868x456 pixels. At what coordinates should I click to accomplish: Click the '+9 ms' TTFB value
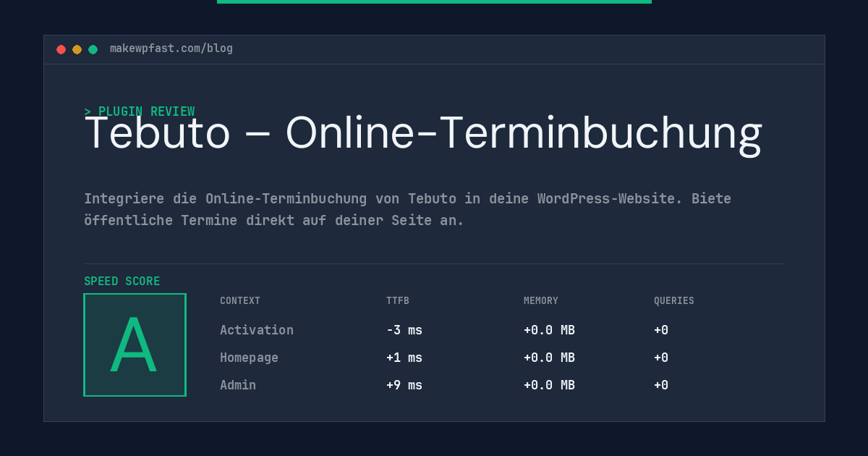click(x=404, y=385)
